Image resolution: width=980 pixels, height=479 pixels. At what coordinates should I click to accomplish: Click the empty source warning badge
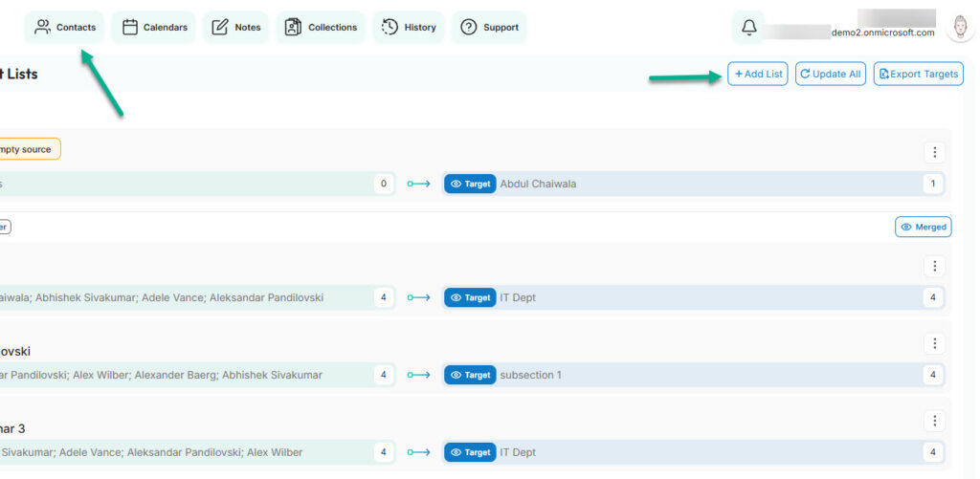28,149
